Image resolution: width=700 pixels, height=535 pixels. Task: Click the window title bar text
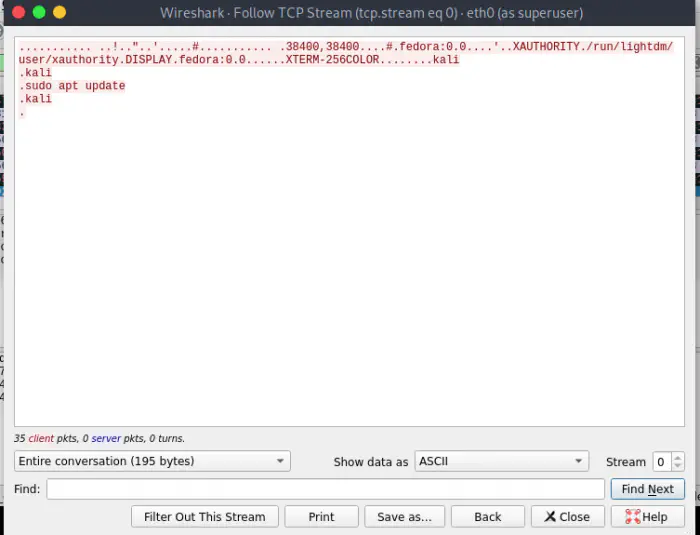point(371,13)
